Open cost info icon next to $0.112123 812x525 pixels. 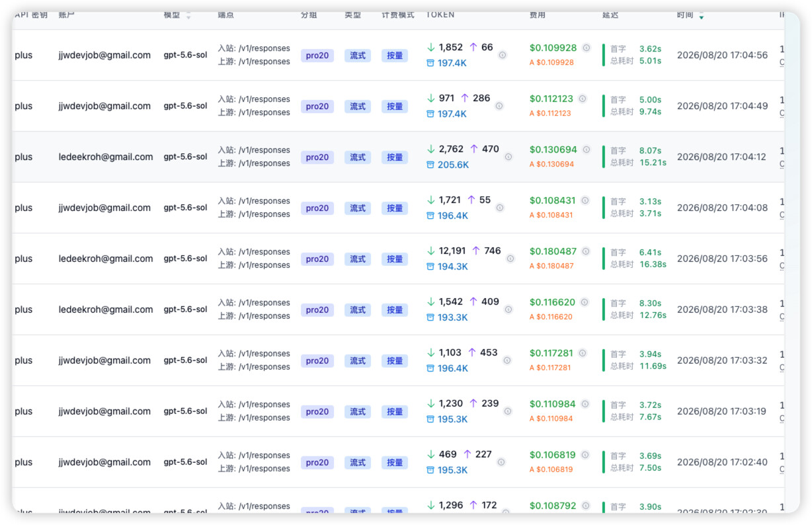point(583,99)
